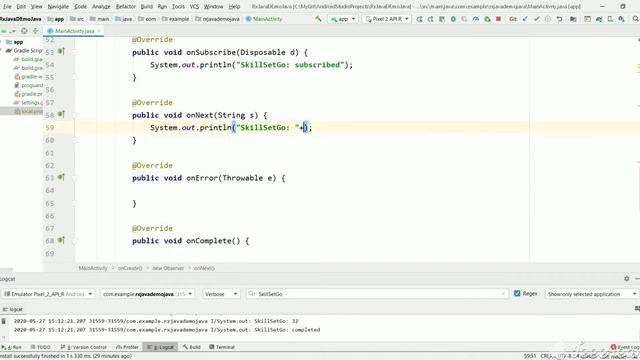Click the red Stop button in toolbar

pos(498,19)
